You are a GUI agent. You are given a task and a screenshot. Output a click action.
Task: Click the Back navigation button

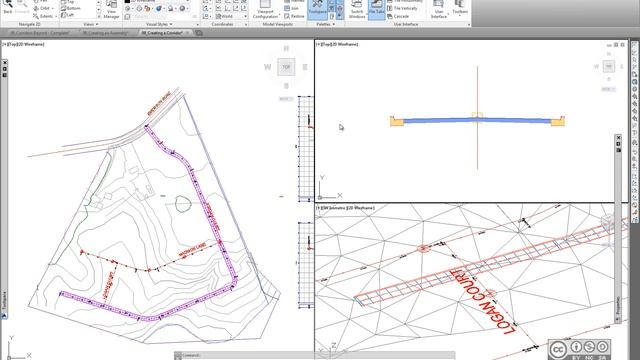coord(8,7)
